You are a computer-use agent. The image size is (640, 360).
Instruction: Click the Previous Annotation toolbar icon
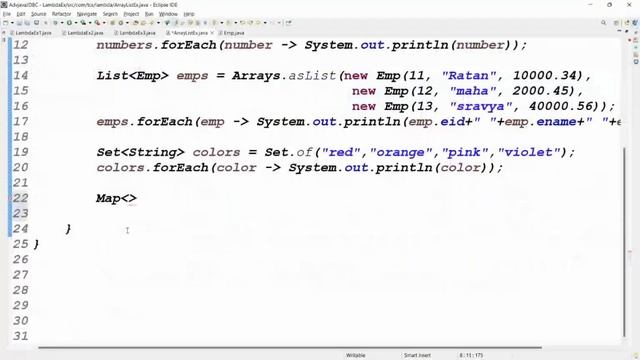tap(228, 23)
